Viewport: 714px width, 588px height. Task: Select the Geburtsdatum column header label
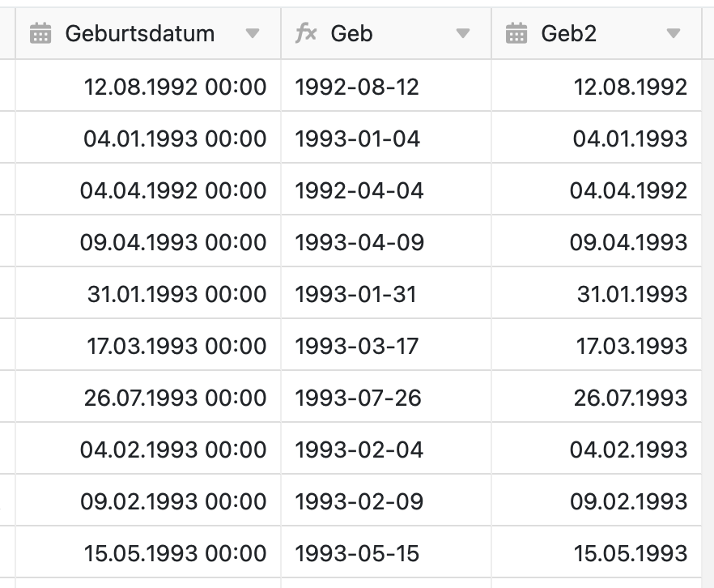(140, 33)
